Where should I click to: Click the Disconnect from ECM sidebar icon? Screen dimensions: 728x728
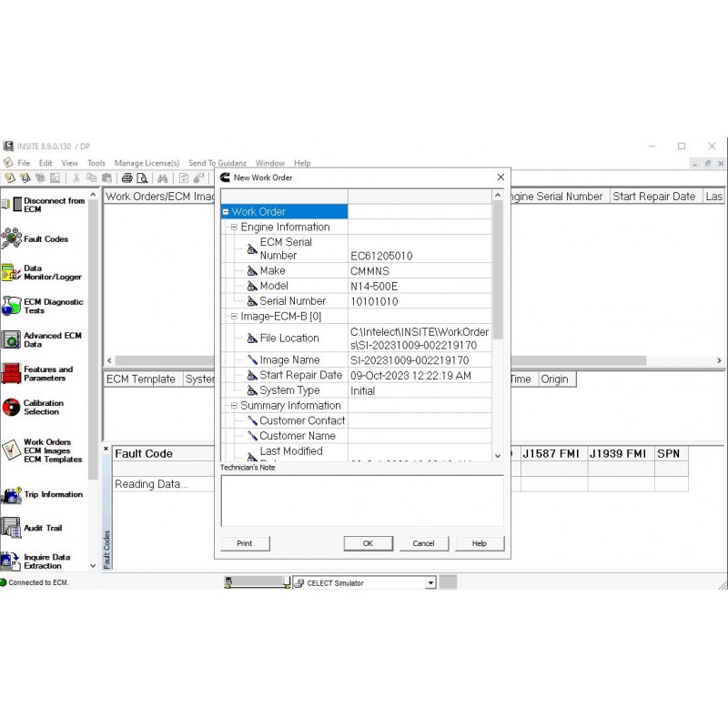click(x=12, y=204)
